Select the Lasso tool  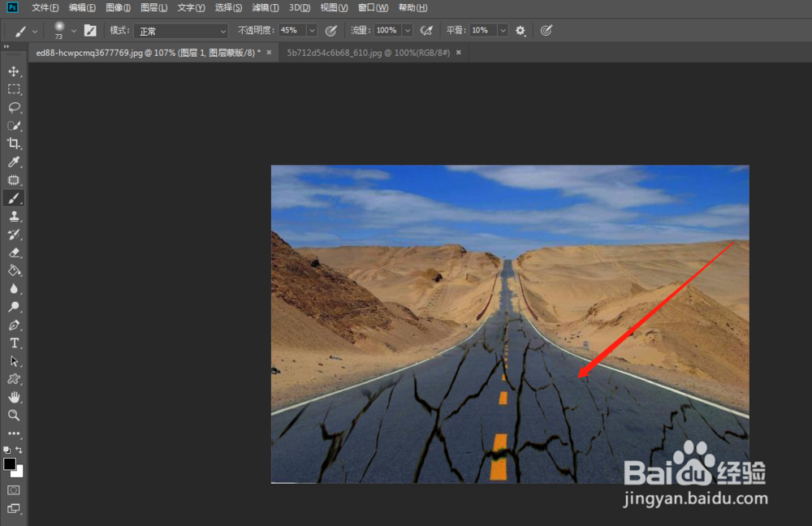14,108
